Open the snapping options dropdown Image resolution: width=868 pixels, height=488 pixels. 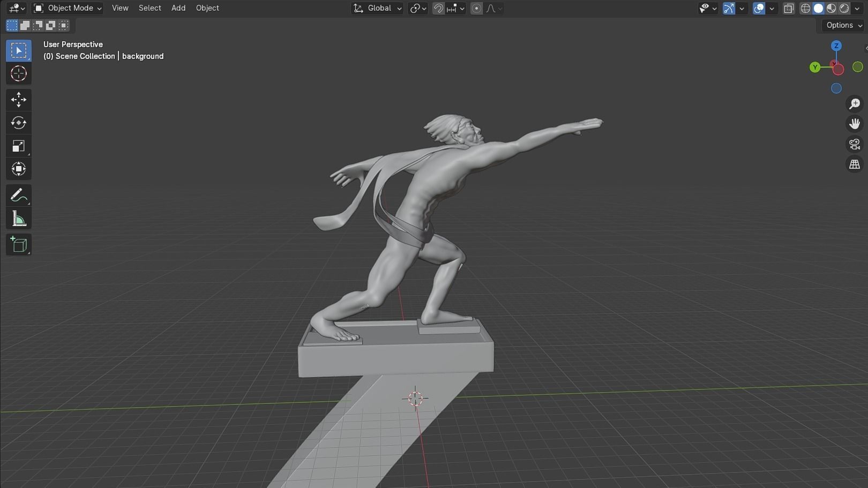pos(455,8)
